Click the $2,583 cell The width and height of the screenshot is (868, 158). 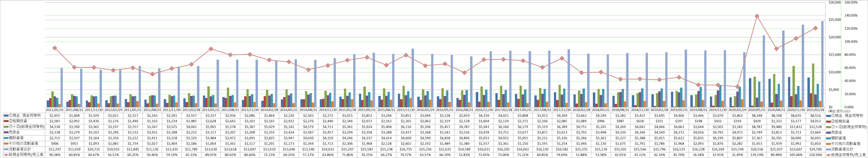click(55, 121)
